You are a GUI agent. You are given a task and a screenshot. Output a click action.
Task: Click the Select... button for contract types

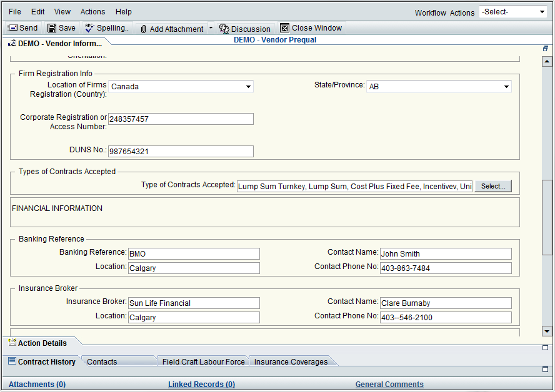(x=493, y=186)
